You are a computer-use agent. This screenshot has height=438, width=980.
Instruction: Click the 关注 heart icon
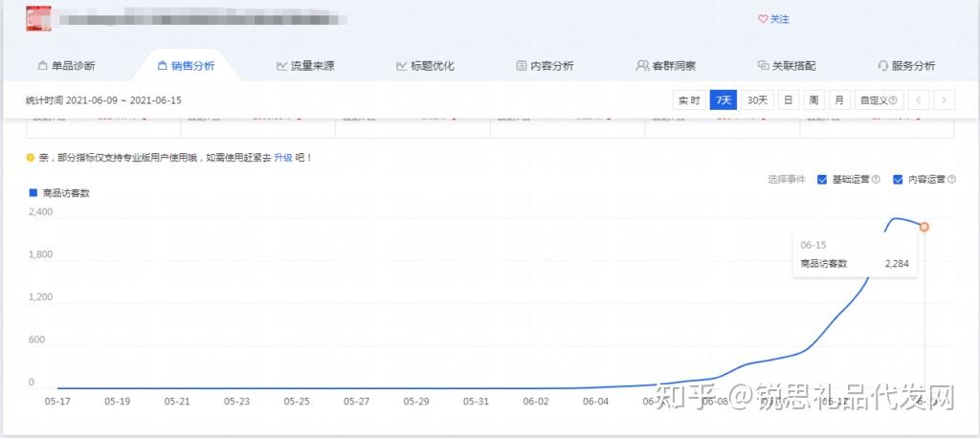763,19
